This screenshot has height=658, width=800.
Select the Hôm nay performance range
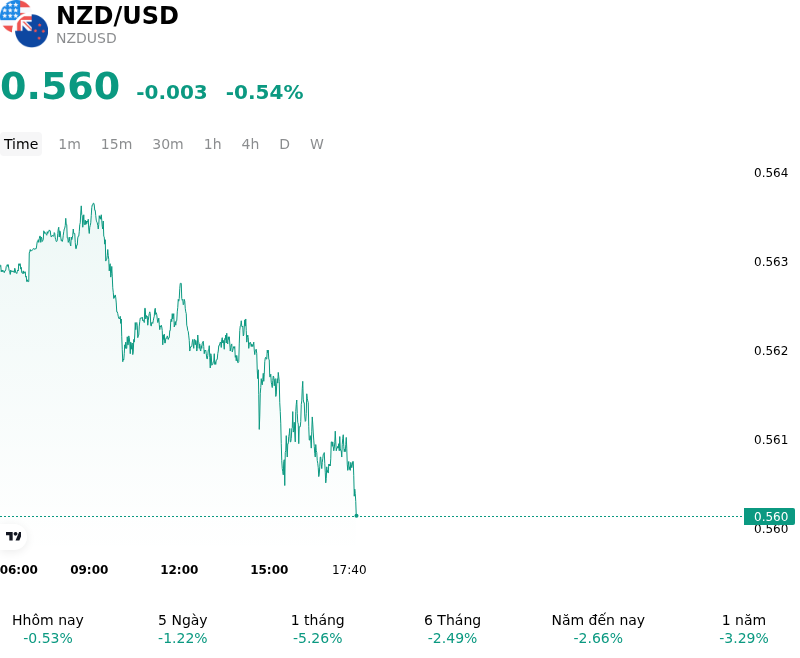48,629
